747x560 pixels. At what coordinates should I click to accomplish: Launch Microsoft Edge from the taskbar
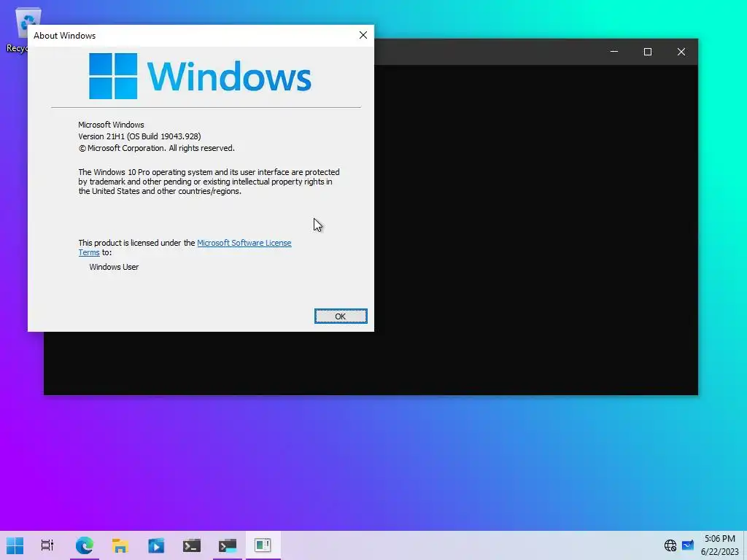click(85, 545)
